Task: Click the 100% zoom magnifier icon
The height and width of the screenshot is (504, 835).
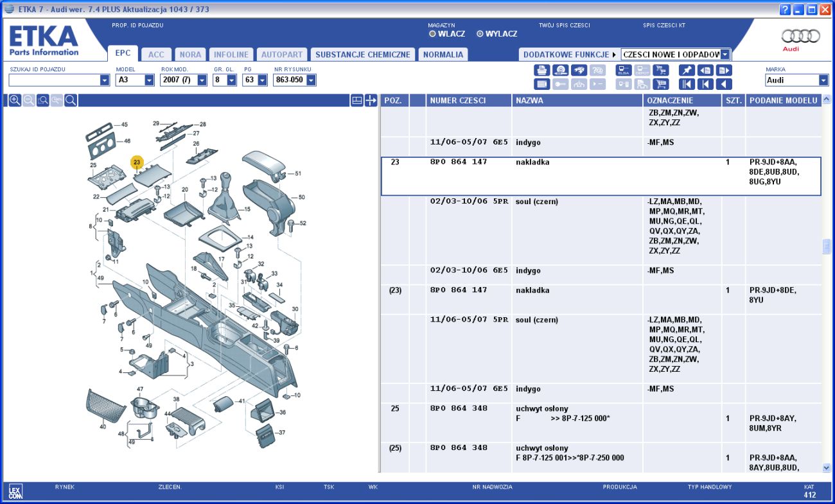Action: point(57,100)
